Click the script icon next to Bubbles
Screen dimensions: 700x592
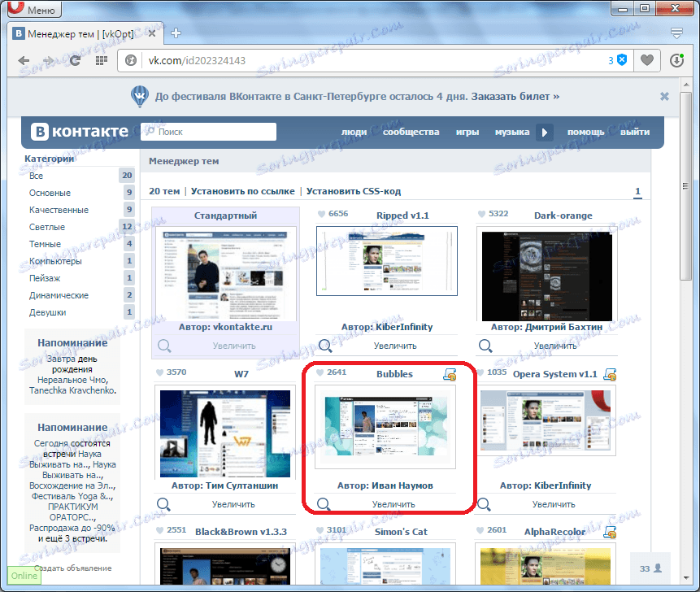point(450,374)
